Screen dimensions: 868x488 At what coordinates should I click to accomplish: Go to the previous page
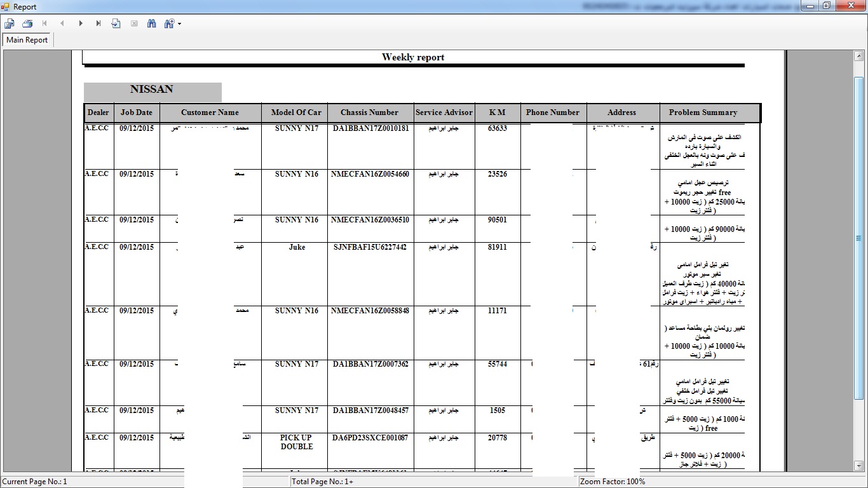pos(62,24)
